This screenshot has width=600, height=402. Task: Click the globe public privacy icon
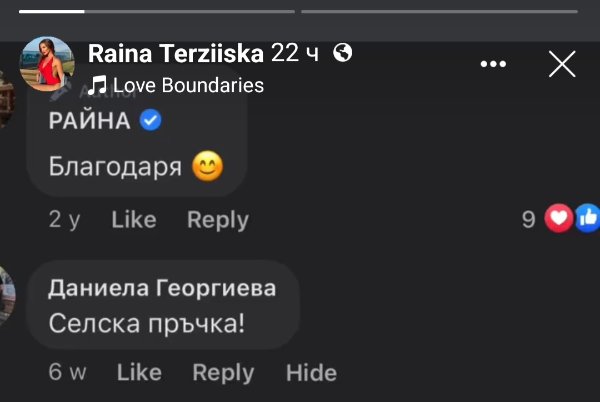tap(342, 52)
